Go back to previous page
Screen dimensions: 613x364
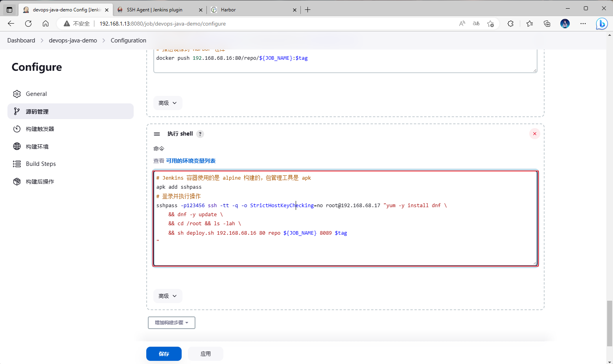pos(11,24)
